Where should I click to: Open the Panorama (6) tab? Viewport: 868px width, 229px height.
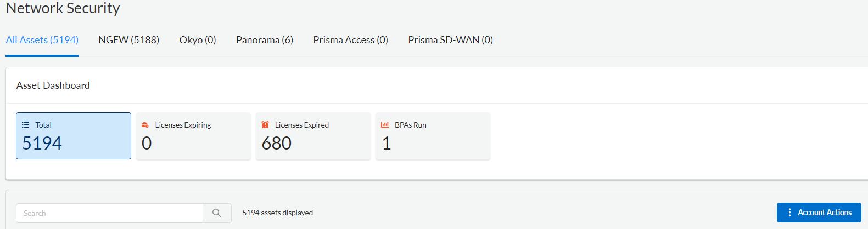coord(265,40)
